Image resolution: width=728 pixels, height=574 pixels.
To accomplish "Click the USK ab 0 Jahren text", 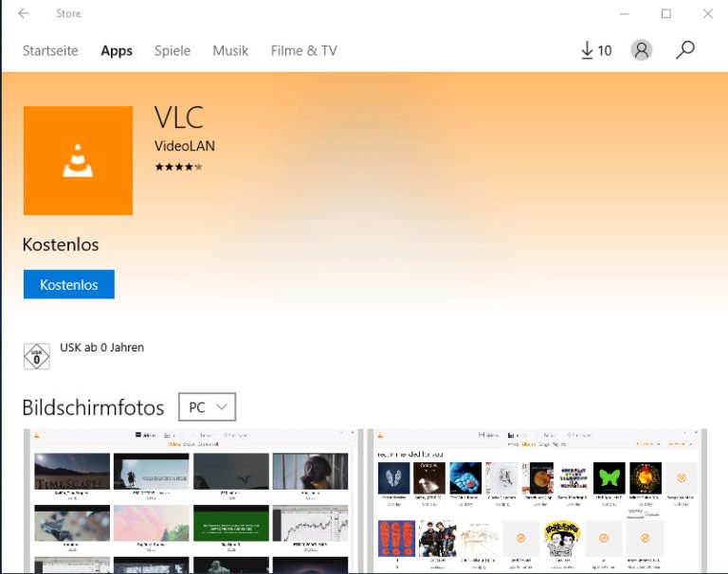I will coord(102,347).
